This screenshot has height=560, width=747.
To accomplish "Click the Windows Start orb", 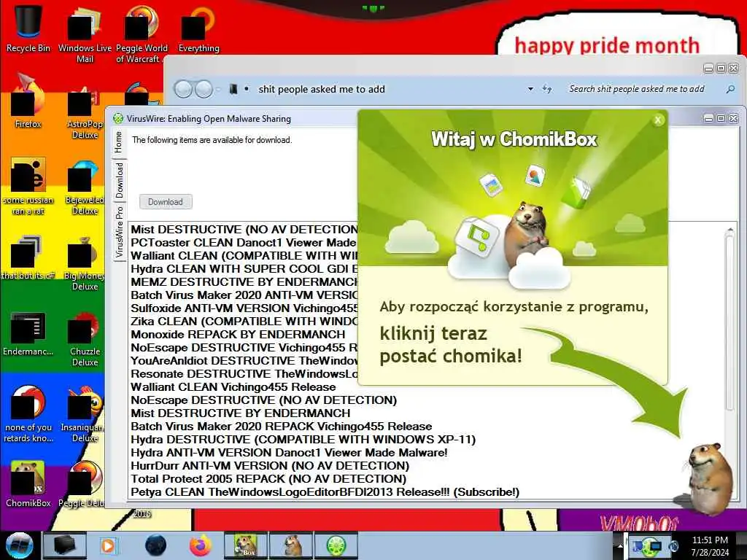I will 19,545.
